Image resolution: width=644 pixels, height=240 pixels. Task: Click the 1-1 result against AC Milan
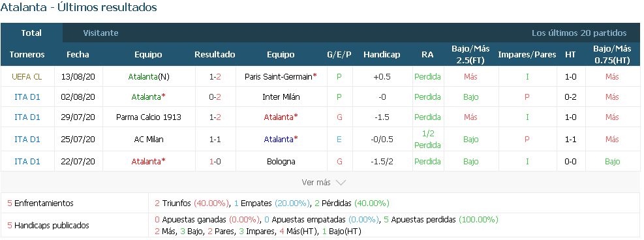point(215,139)
